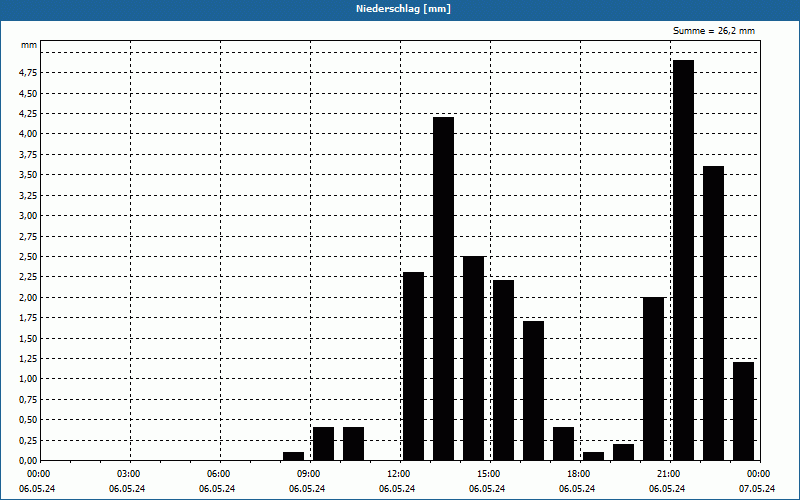Click the 09:00 x-axis time label
Viewport: 800px width, 500px height.
click(x=308, y=474)
